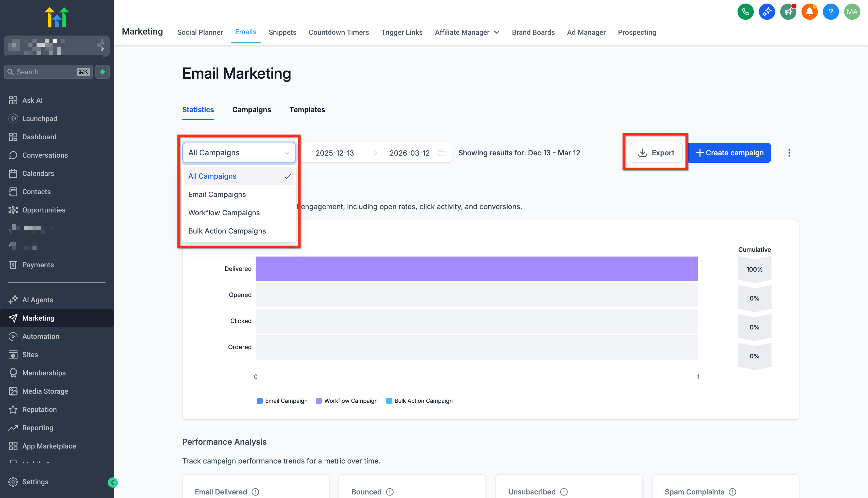Collapse sidebar with green arrow button
Screen dimensions: 868x498
tap(112, 482)
